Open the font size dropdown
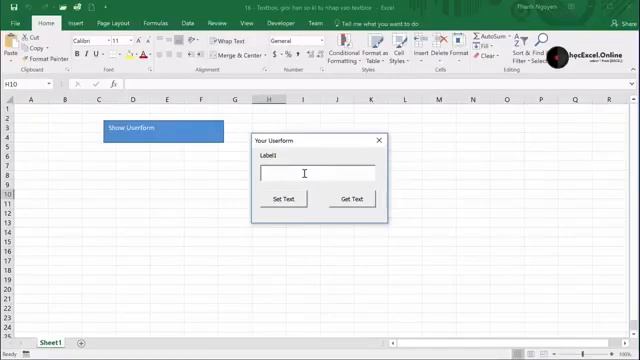 tap(131, 41)
